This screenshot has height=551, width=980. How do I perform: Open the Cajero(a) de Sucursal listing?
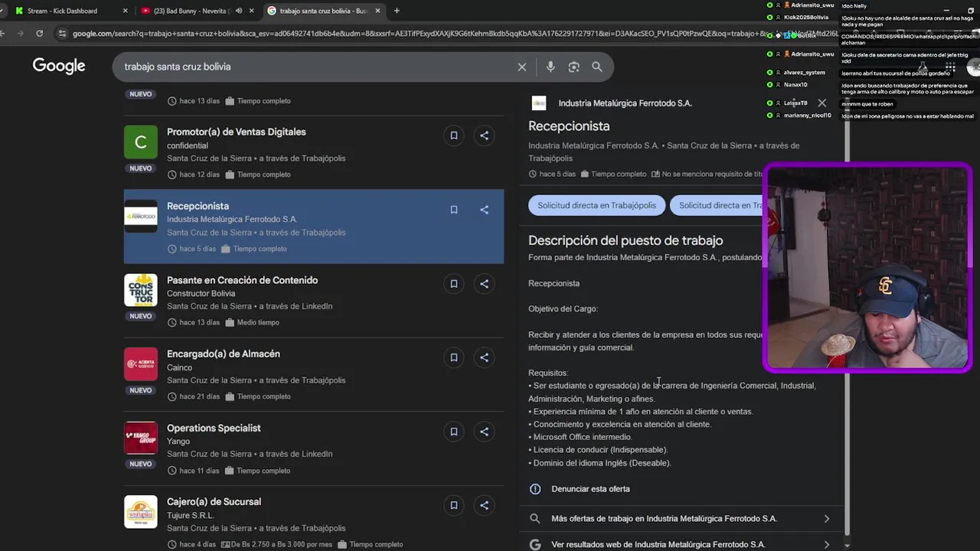pos(214,501)
